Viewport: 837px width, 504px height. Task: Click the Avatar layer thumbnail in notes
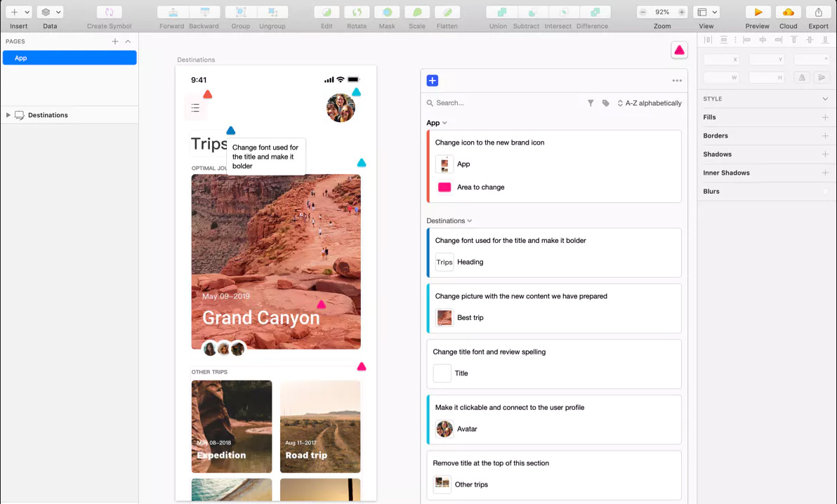click(x=444, y=429)
